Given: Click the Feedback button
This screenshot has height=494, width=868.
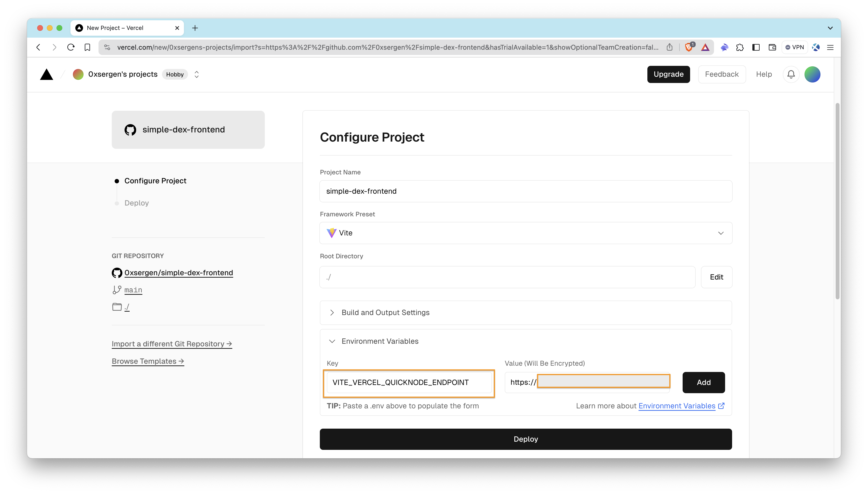Looking at the screenshot, I should coord(722,74).
